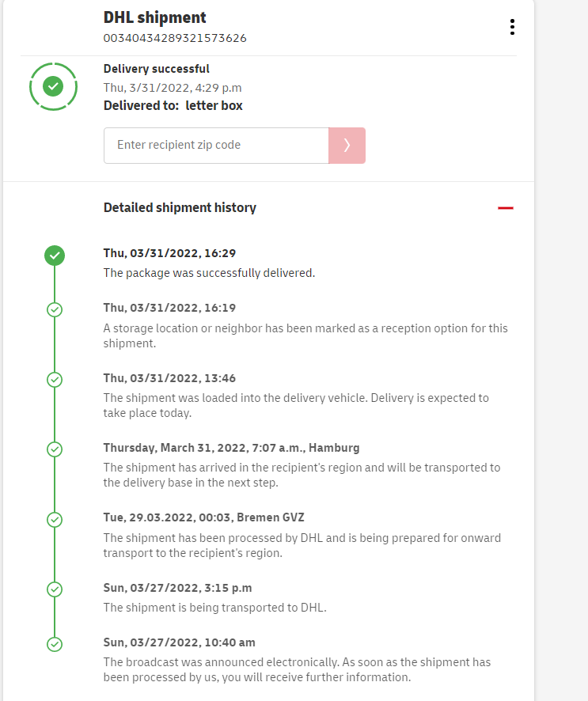Click the Bremen GVZ timeline entry heading
This screenshot has width=588, height=701.
click(x=203, y=517)
